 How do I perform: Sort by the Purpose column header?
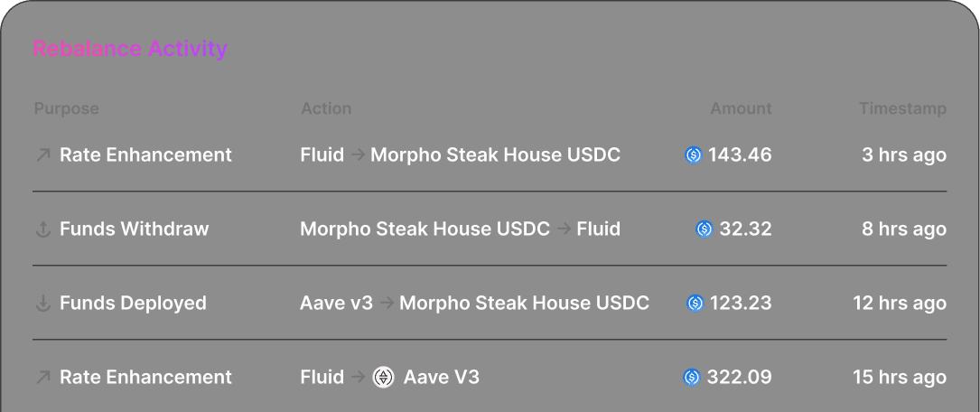point(66,108)
